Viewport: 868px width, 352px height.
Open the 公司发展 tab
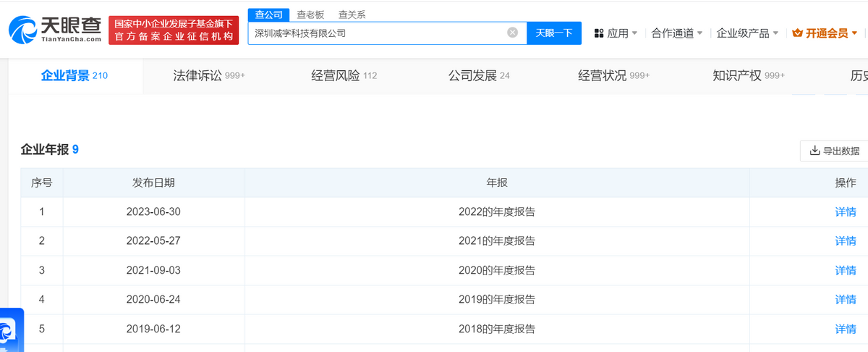point(479,75)
